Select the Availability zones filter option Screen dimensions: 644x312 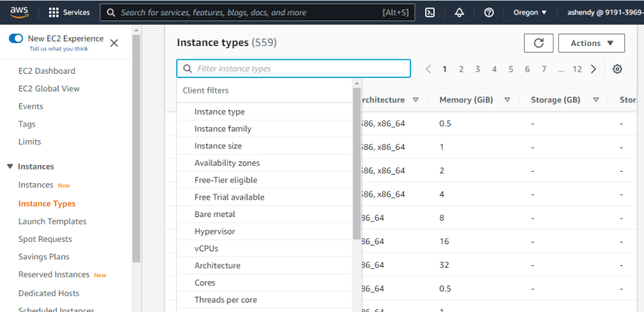(264, 163)
